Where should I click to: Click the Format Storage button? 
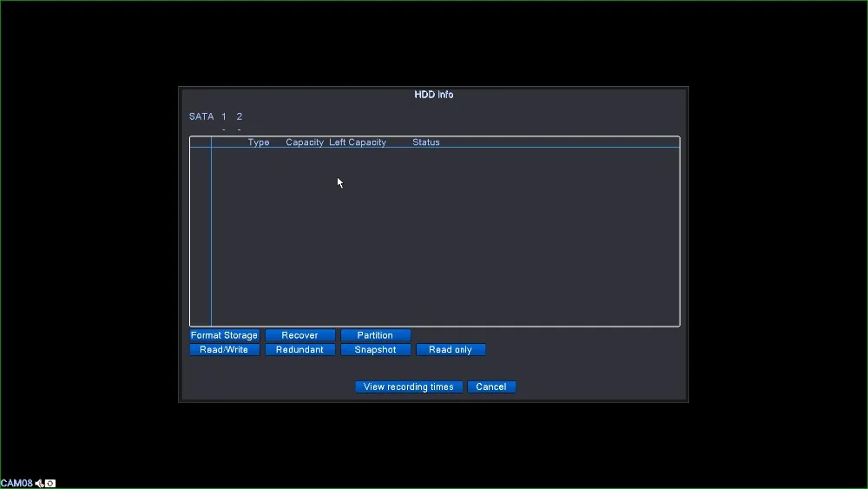click(x=224, y=335)
